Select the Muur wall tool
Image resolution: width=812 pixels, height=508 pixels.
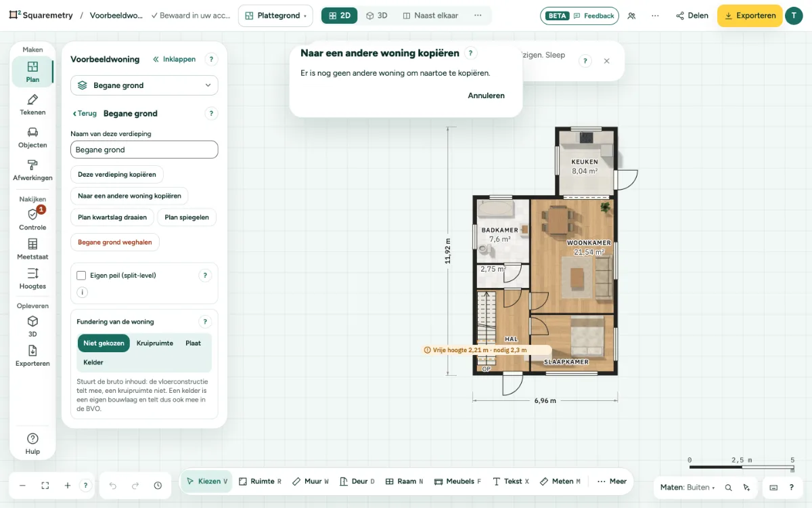(311, 482)
